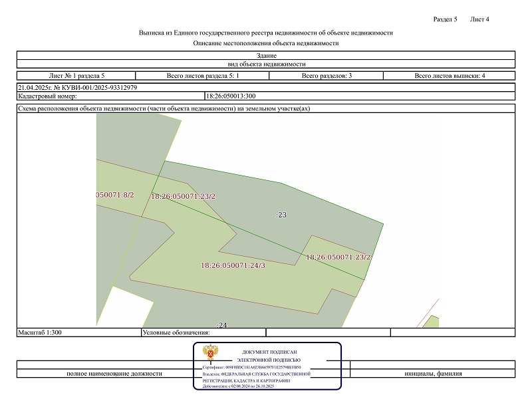Click the 'Лист № 1 раздела 5' cell
The image size is (532, 411).
[x=76, y=76]
